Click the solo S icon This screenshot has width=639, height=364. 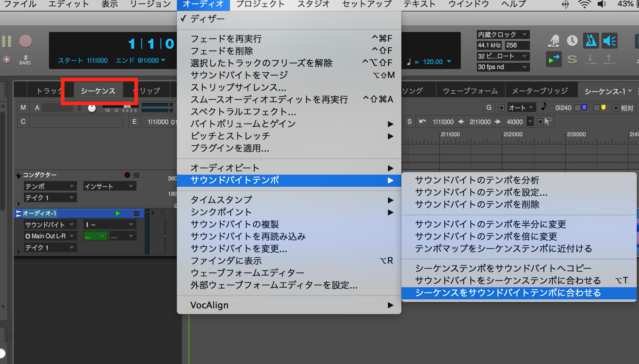click(572, 59)
